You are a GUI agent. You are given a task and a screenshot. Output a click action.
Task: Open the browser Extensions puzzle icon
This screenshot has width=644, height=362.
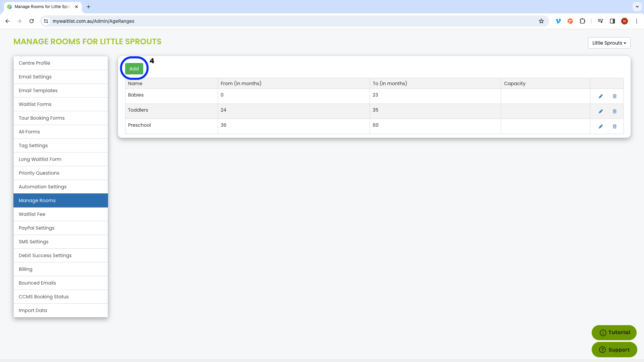[x=582, y=21]
